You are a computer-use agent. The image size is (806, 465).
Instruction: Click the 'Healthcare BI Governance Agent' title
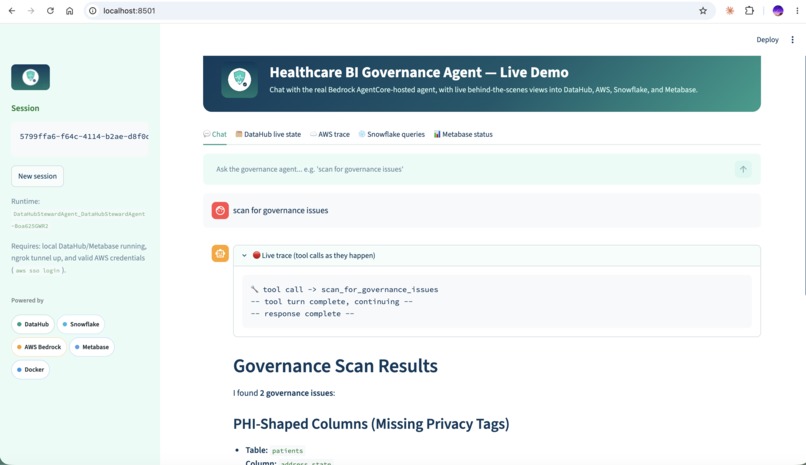pos(419,72)
